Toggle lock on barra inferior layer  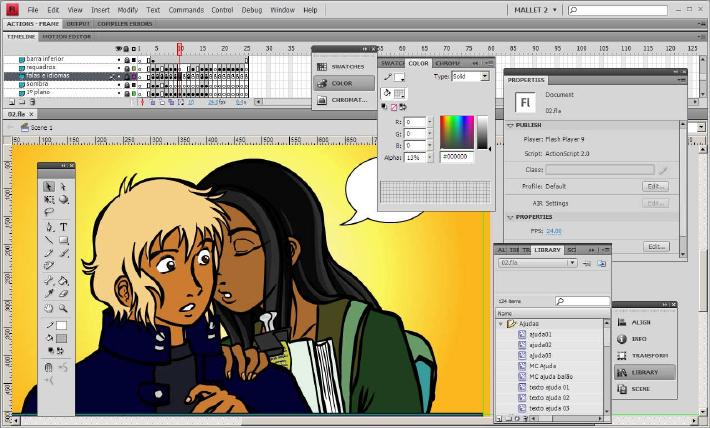coord(127,59)
